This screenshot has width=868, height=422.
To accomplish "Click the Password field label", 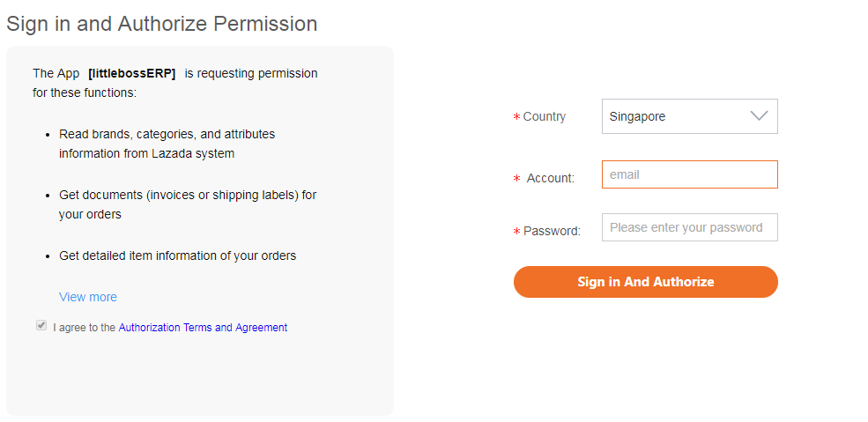I will coord(552,231).
